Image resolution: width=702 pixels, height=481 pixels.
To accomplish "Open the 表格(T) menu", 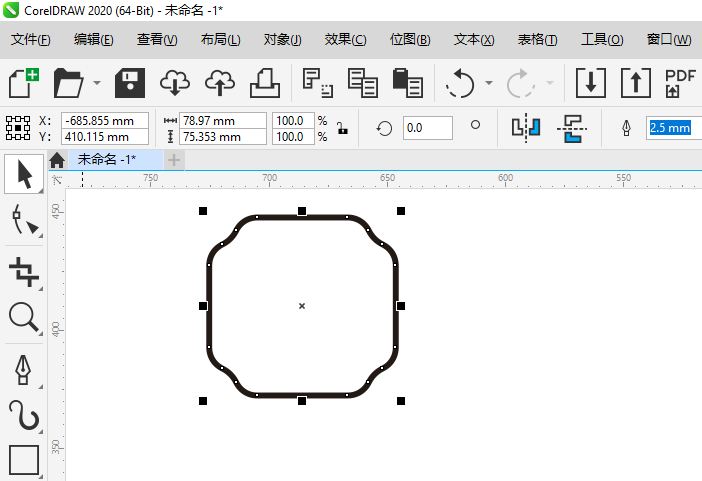I will 537,39.
